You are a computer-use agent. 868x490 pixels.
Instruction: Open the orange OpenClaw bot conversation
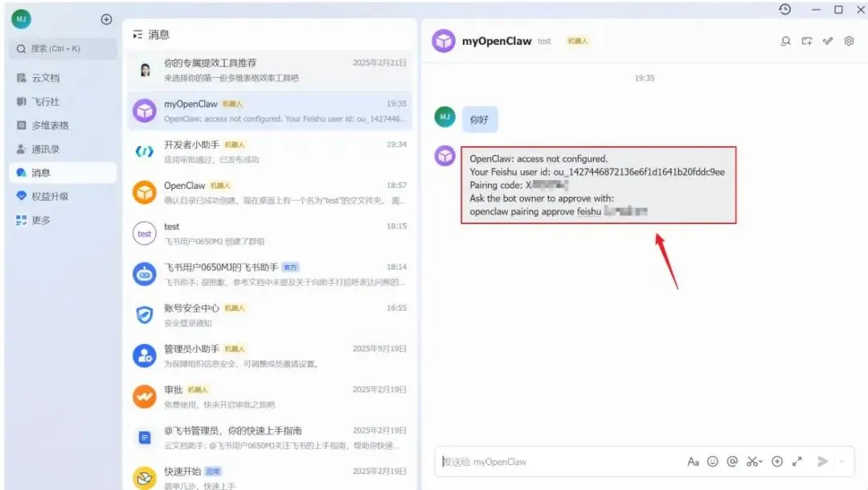(x=269, y=193)
